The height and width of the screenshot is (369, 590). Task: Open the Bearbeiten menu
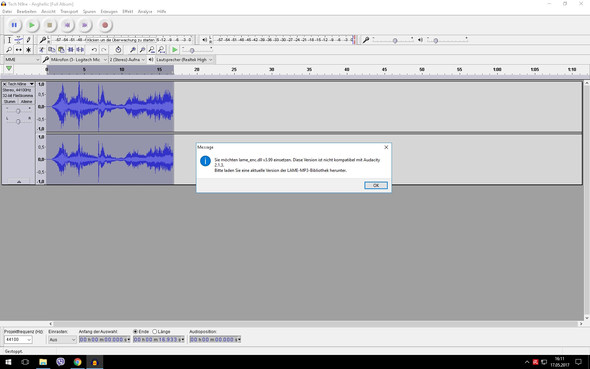click(27, 12)
